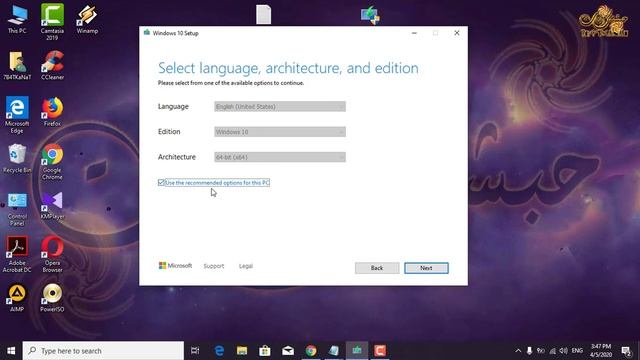
Task: Switch to Chrome in the taskbar
Action: click(x=311, y=351)
